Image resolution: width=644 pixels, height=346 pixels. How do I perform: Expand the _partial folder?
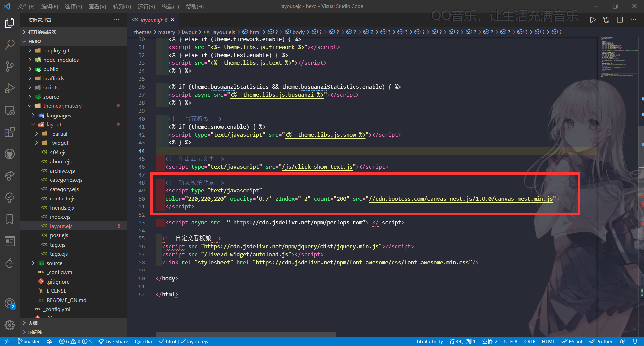(73, 134)
